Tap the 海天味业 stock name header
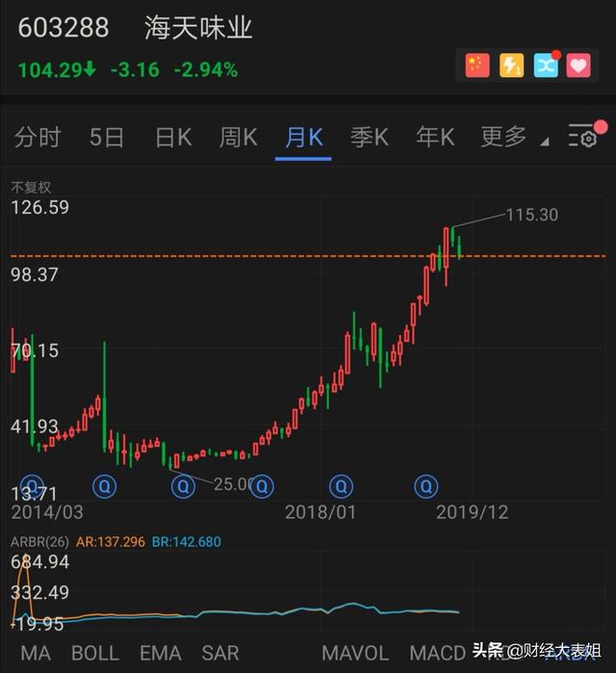Image resolution: width=616 pixels, height=673 pixels. point(198,27)
